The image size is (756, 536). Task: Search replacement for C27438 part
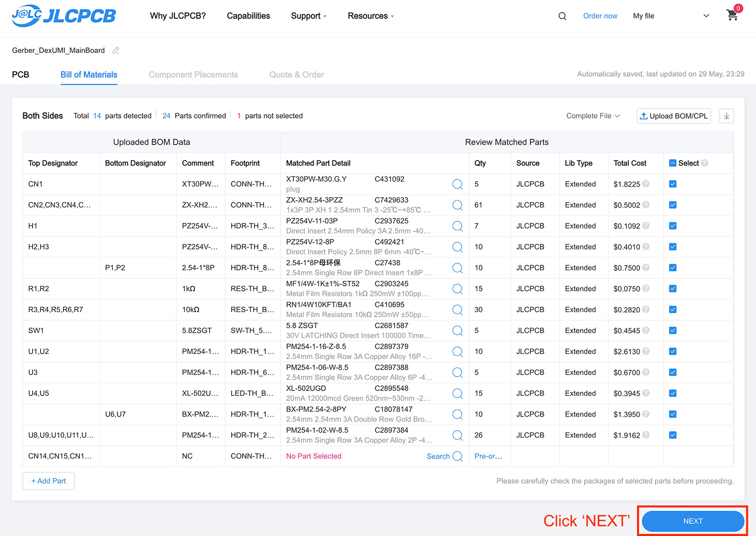(458, 268)
